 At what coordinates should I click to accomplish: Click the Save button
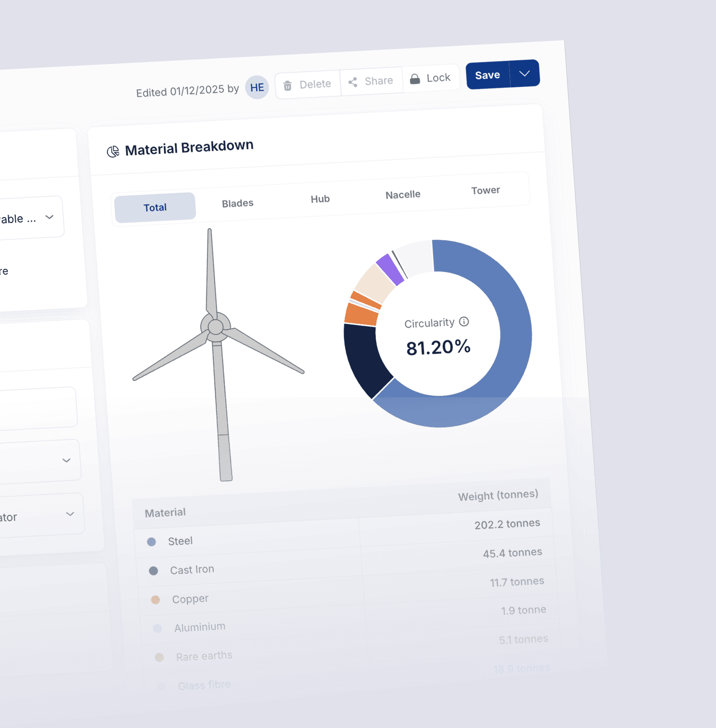click(x=488, y=75)
